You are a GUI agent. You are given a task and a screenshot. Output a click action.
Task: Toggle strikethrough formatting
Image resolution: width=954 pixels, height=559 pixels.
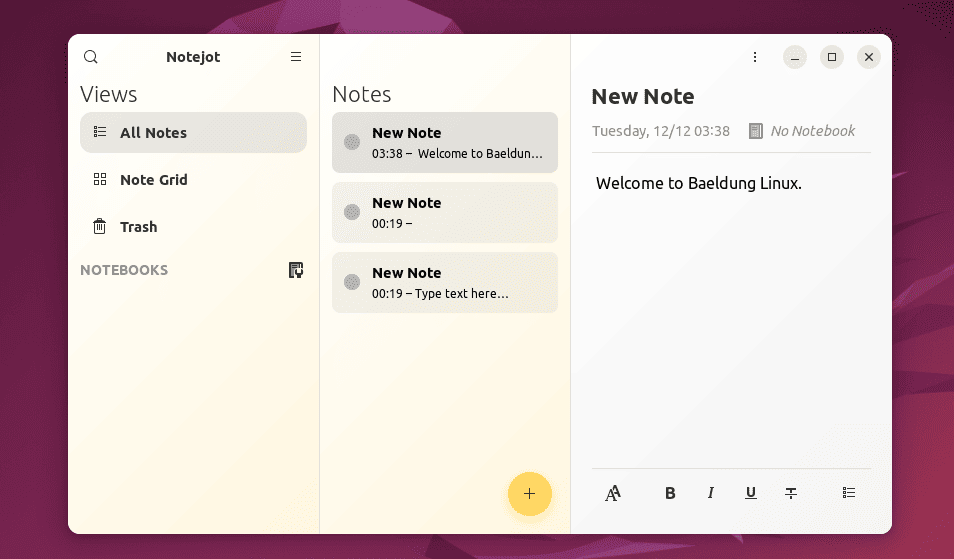[x=791, y=493]
